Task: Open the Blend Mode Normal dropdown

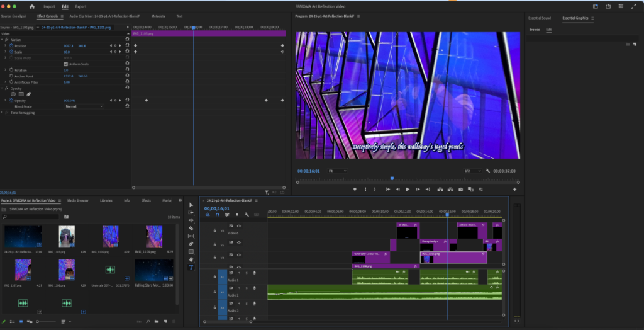Action: [84, 106]
